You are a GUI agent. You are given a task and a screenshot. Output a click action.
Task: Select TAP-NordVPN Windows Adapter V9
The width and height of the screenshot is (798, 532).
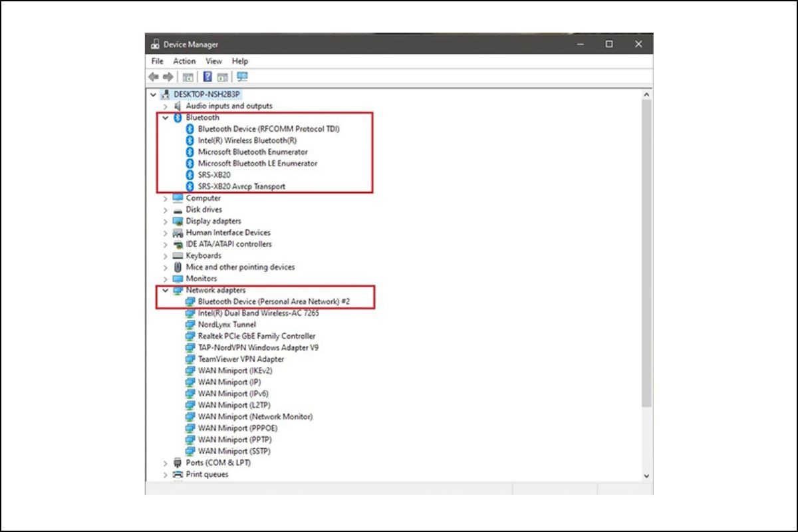click(258, 347)
